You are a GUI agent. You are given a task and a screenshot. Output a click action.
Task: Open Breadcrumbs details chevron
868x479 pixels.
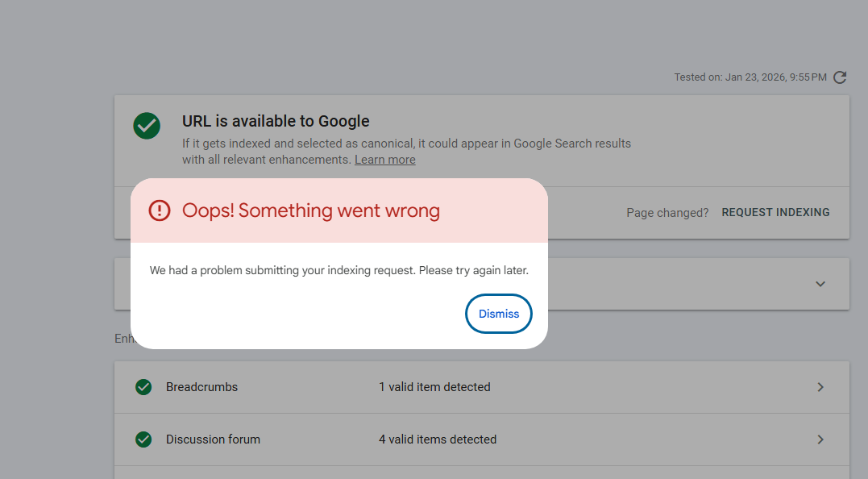point(820,387)
